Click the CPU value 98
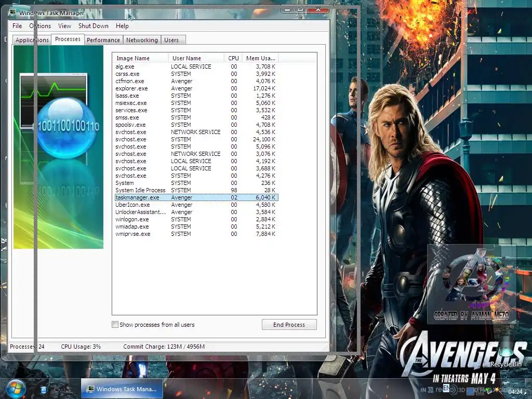 (234, 190)
